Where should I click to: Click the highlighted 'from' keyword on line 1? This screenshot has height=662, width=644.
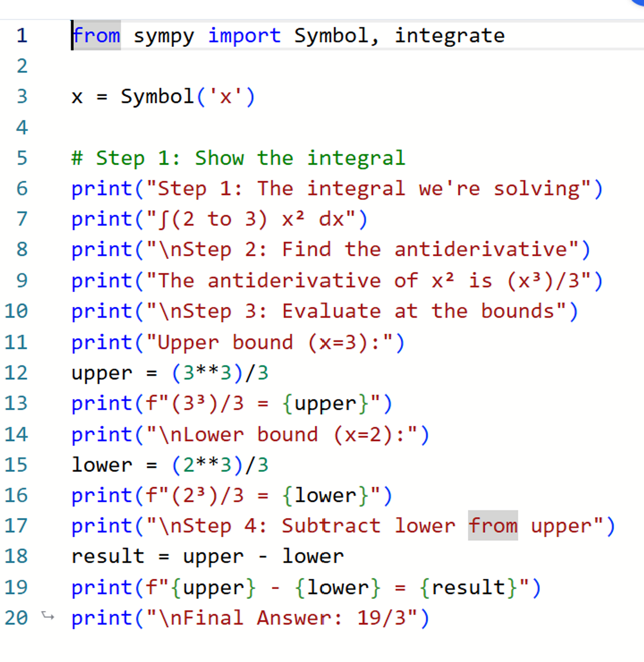coord(97,35)
